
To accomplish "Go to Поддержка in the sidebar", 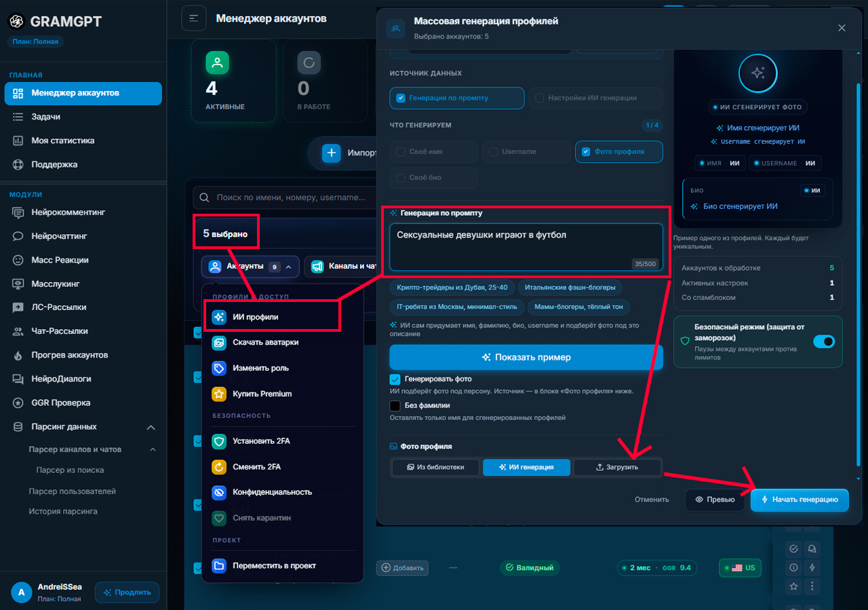I will pos(83,164).
